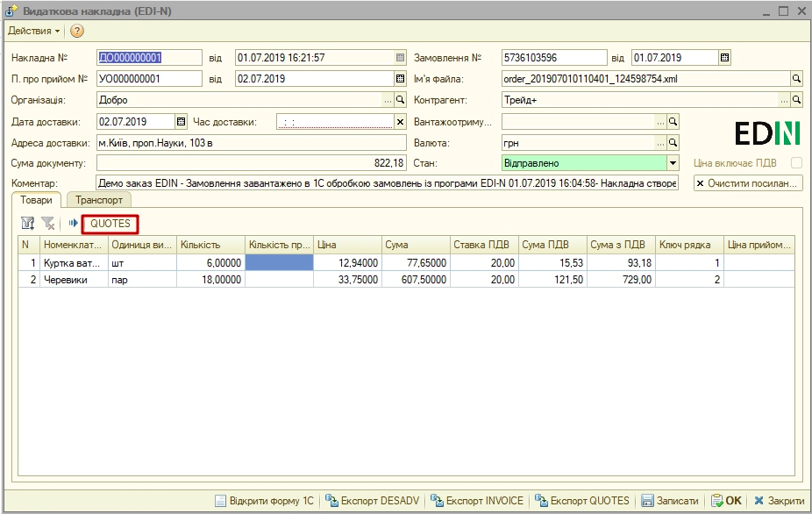Choose Організація with the ellipsis button
This screenshot has height=514, width=812.
point(388,100)
